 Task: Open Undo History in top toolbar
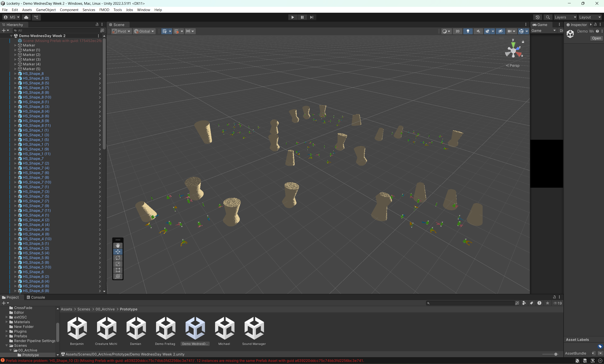pos(538,17)
